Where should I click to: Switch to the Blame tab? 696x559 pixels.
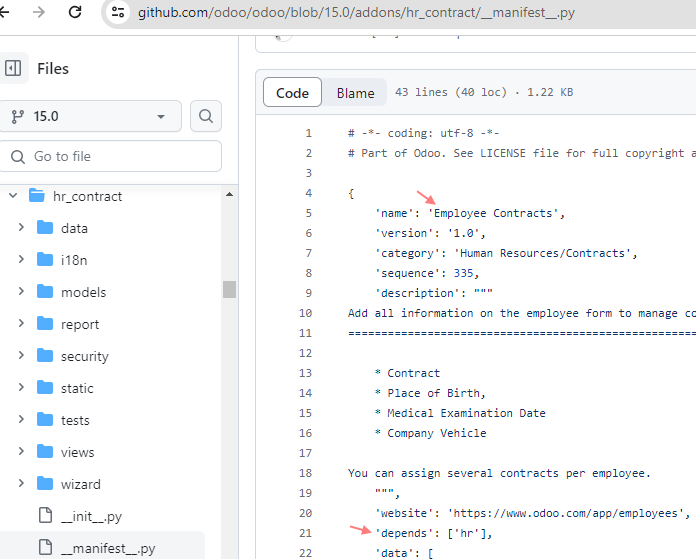pyautogui.click(x=355, y=92)
